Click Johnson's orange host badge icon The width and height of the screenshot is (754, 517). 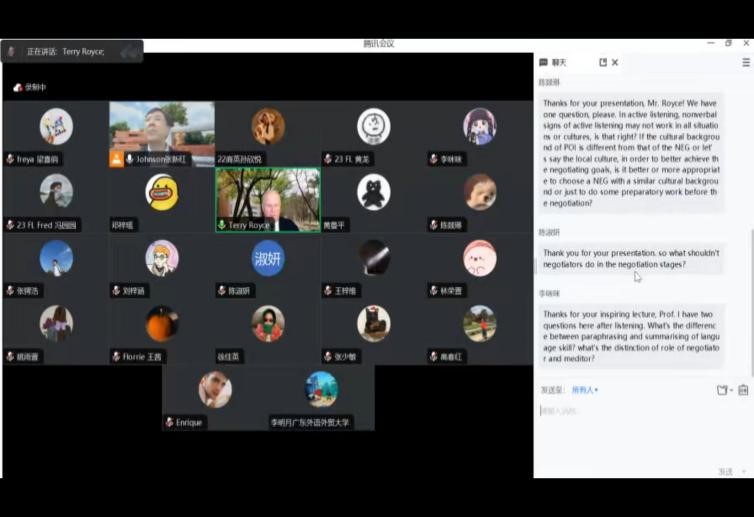pyautogui.click(x=117, y=159)
